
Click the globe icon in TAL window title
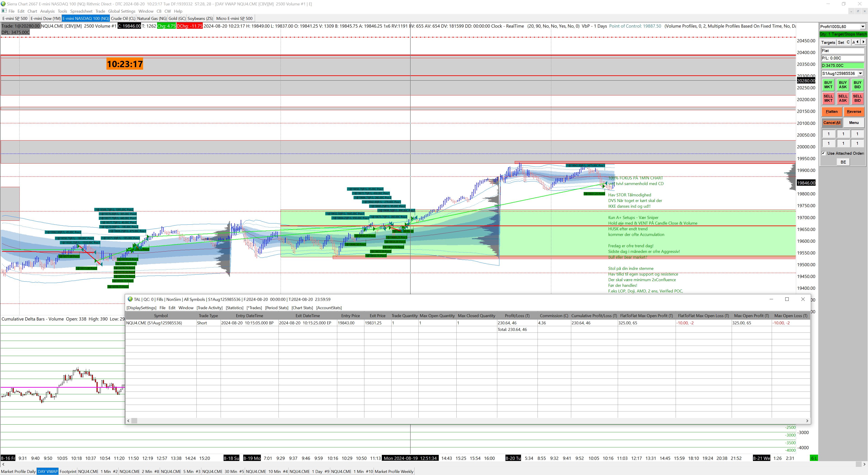pyautogui.click(x=130, y=299)
